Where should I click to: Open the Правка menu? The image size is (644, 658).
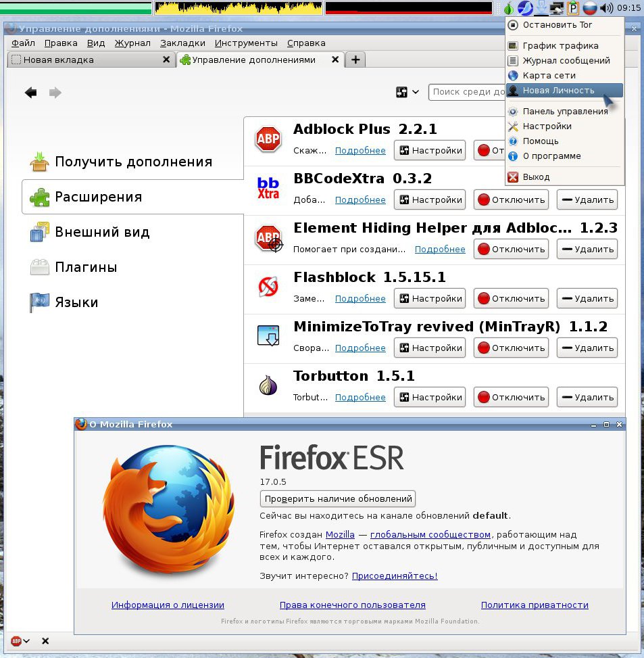61,43
